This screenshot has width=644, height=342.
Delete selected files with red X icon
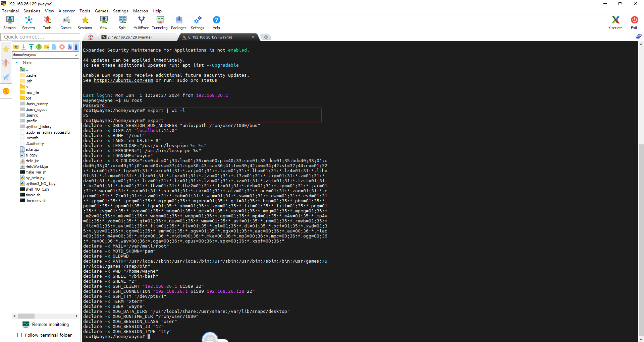[62, 47]
